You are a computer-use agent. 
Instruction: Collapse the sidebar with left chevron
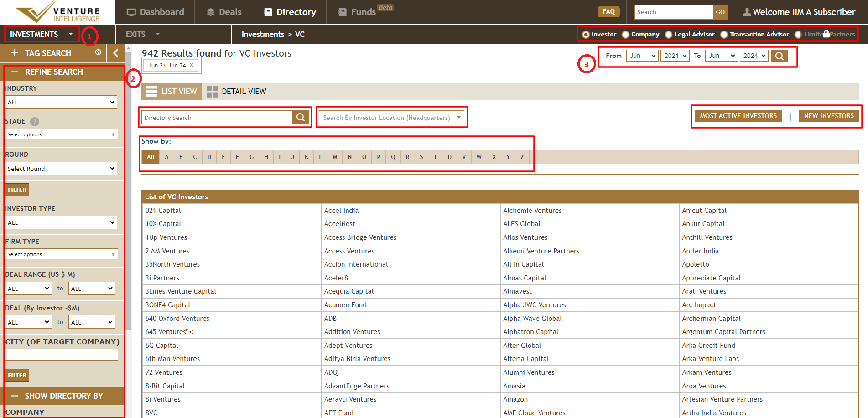click(116, 53)
